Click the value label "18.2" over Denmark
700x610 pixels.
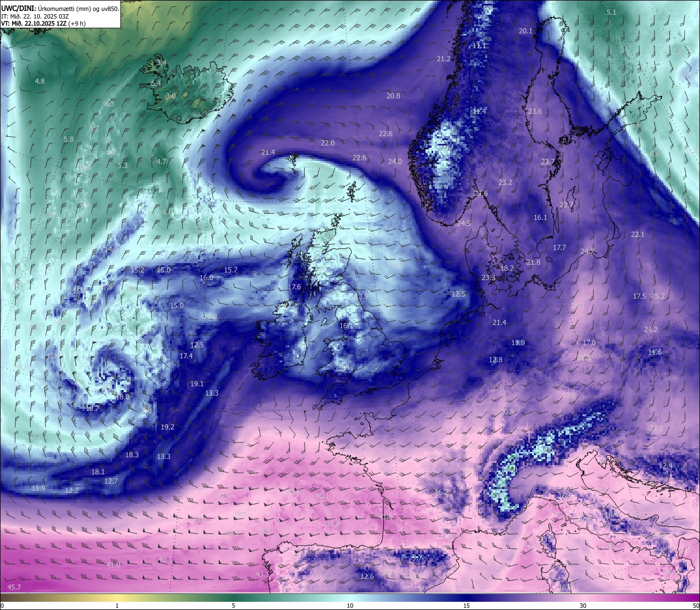(x=507, y=268)
